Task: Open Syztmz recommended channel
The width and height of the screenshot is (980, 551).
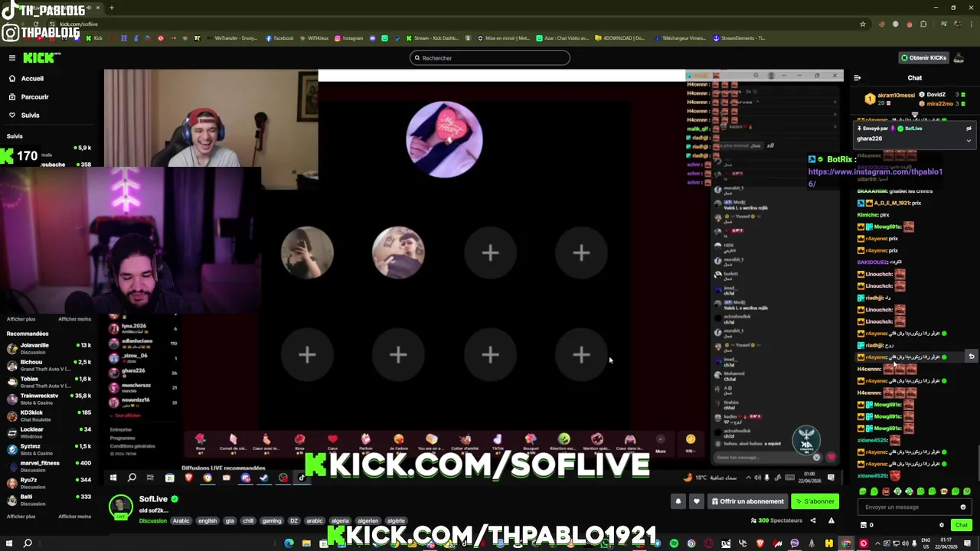Action: click(x=48, y=449)
